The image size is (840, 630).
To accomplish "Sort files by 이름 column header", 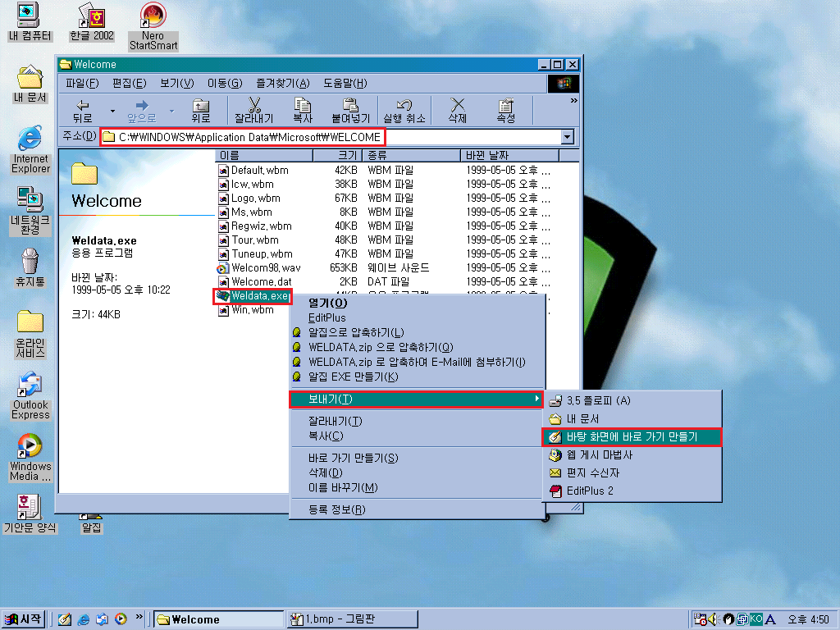I will (275, 155).
